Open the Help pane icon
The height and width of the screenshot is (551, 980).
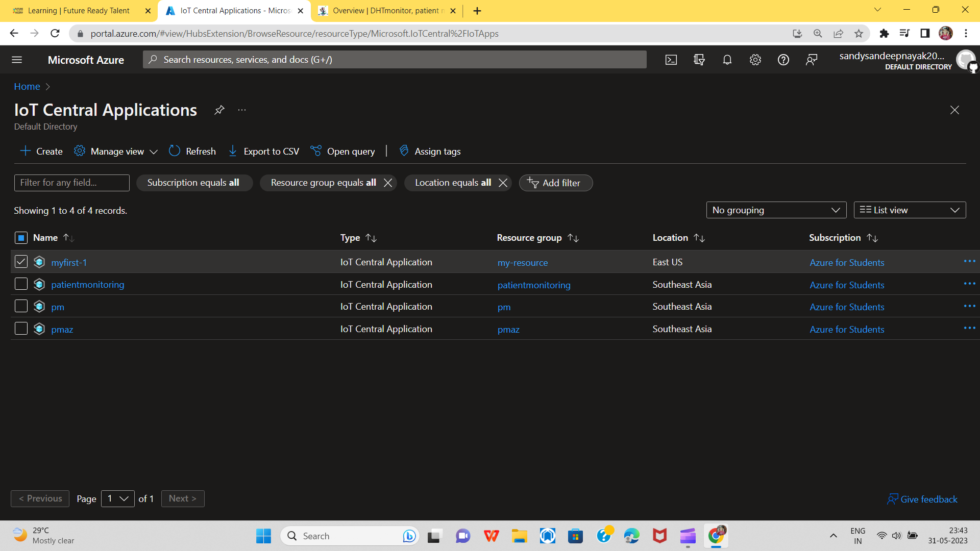[x=783, y=60]
